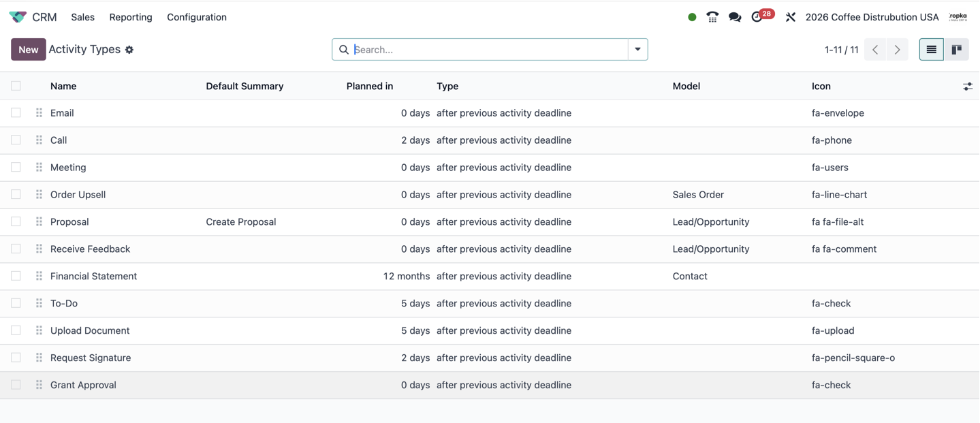This screenshot has width=980, height=423.
Task: Open the Configuration menu
Action: 197,17
